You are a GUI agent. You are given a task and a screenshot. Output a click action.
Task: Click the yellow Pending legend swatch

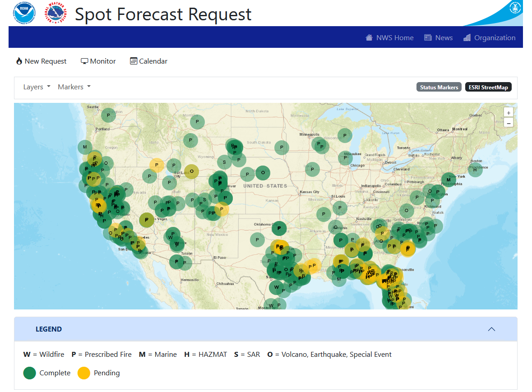coord(84,373)
